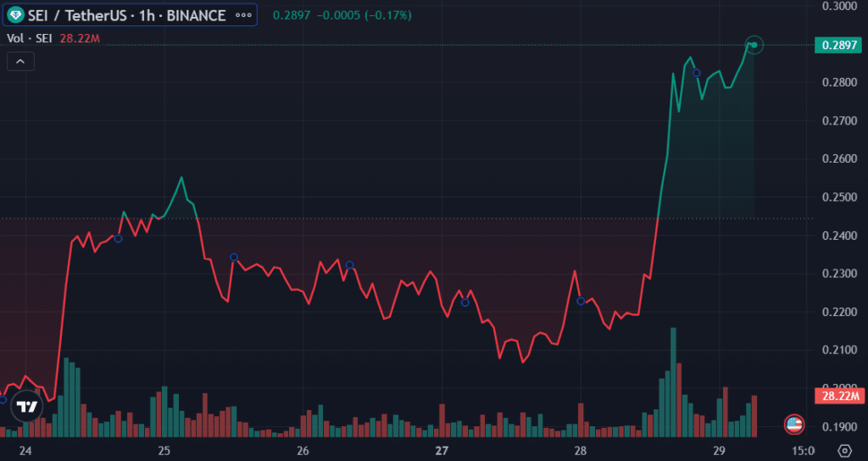The height and width of the screenshot is (461, 868).
Task: Open chart settings hexagon icon
Action: click(x=844, y=451)
